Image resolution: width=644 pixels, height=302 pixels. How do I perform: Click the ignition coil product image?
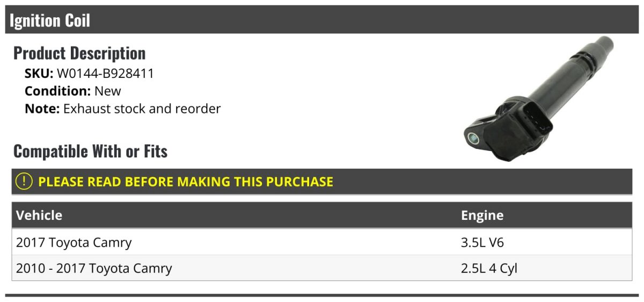[x=539, y=99]
